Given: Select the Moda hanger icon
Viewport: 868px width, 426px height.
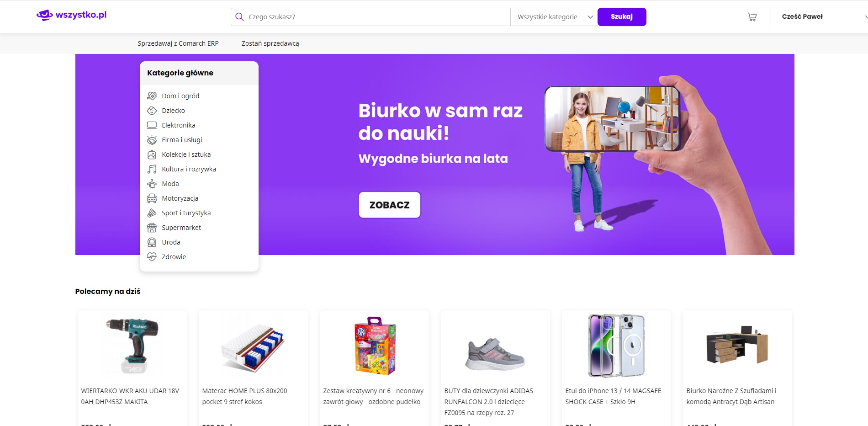Looking at the screenshot, I should click(152, 184).
